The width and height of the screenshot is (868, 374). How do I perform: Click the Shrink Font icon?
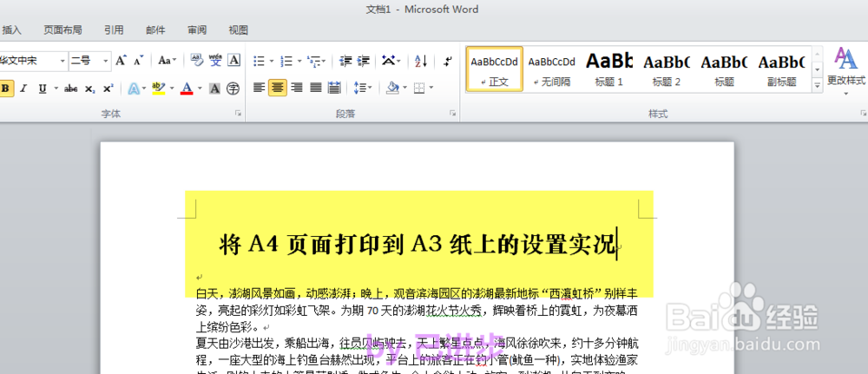coord(138,61)
